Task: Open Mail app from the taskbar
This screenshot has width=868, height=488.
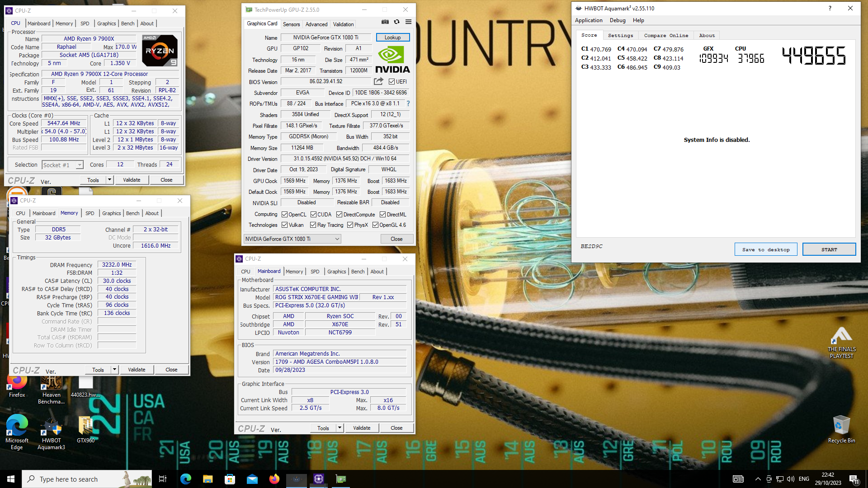Action: [252, 479]
